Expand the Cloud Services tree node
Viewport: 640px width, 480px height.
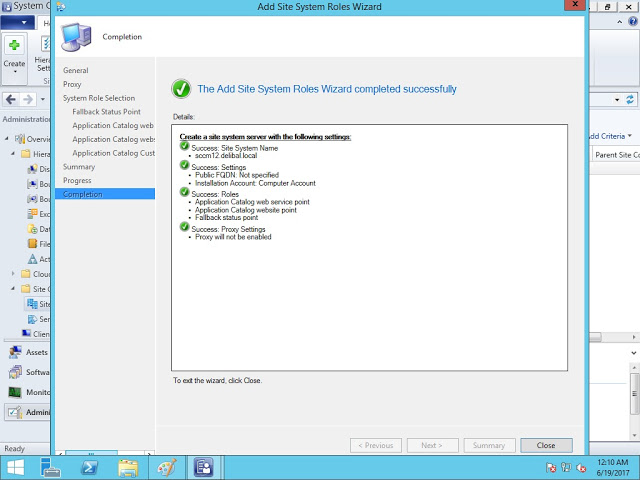coord(13,274)
